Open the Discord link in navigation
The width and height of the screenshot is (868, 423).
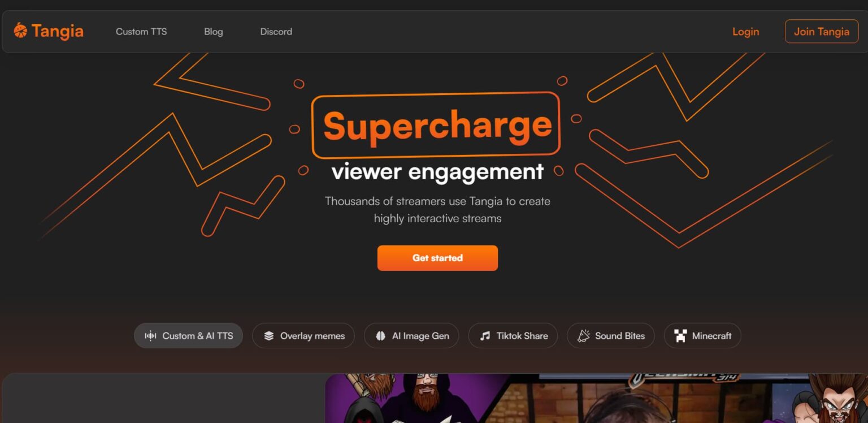tap(276, 32)
